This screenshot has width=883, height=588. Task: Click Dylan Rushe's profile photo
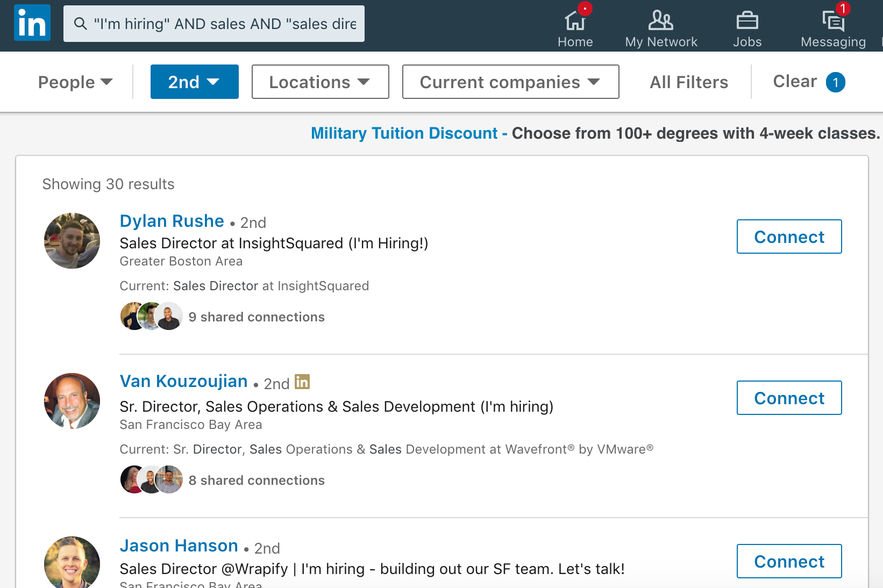[72, 241]
